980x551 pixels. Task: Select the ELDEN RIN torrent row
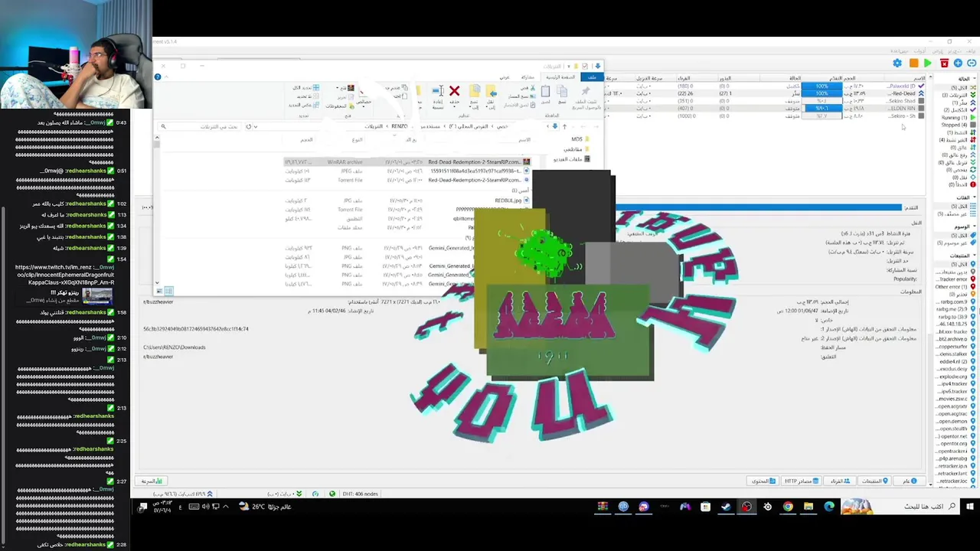click(x=766, y=109)
